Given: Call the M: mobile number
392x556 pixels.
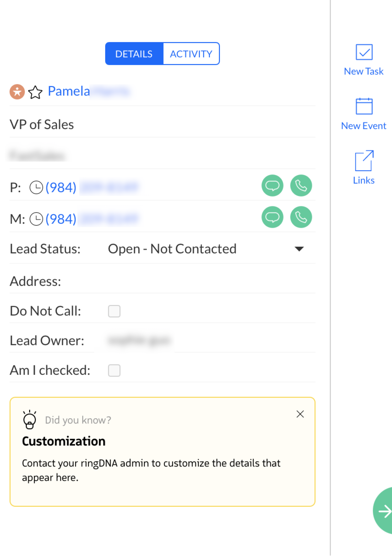Looking at the screenshot, I should (301, 217).
